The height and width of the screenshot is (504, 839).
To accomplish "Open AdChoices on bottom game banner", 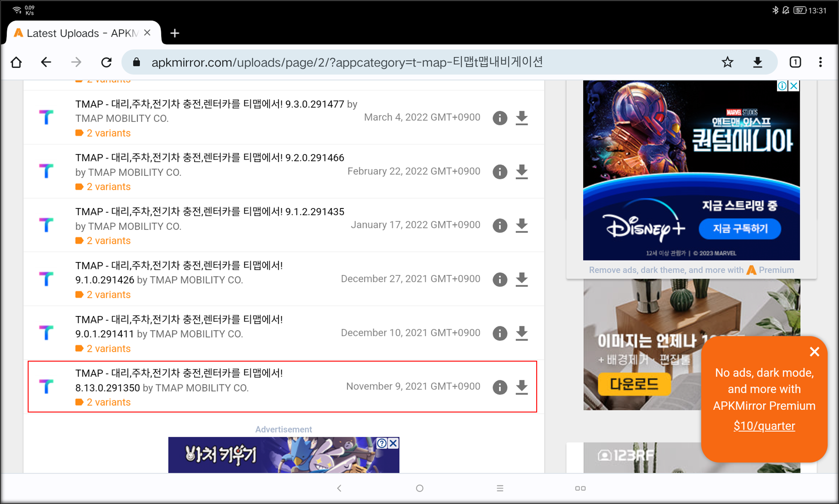I will pos(382,443).
